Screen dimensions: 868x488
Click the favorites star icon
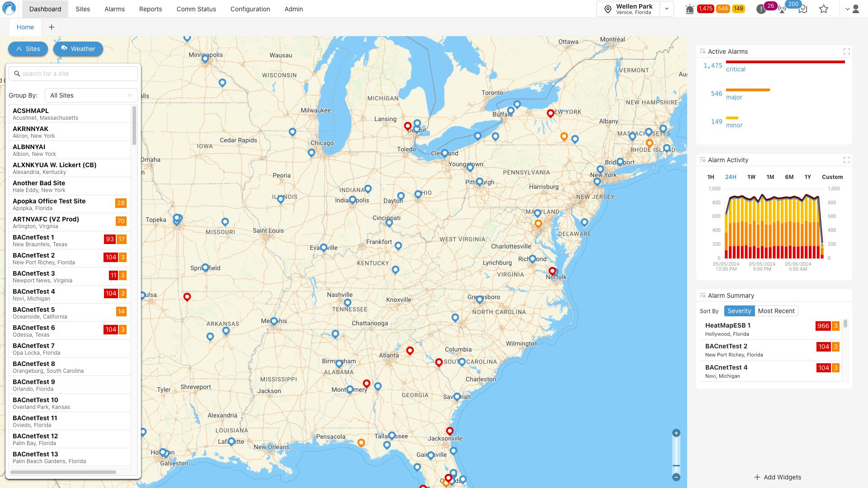click(x=824, y=9)
